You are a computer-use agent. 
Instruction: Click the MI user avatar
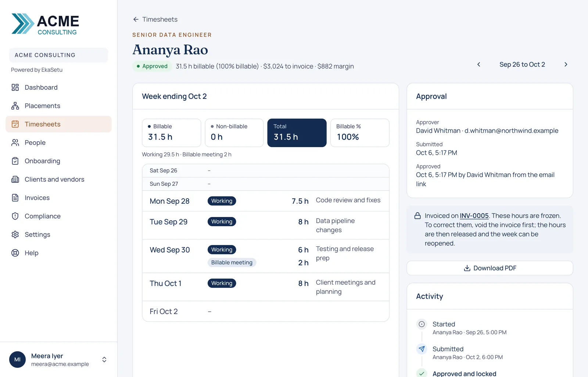pyautogui.click(x=17, y=360)
